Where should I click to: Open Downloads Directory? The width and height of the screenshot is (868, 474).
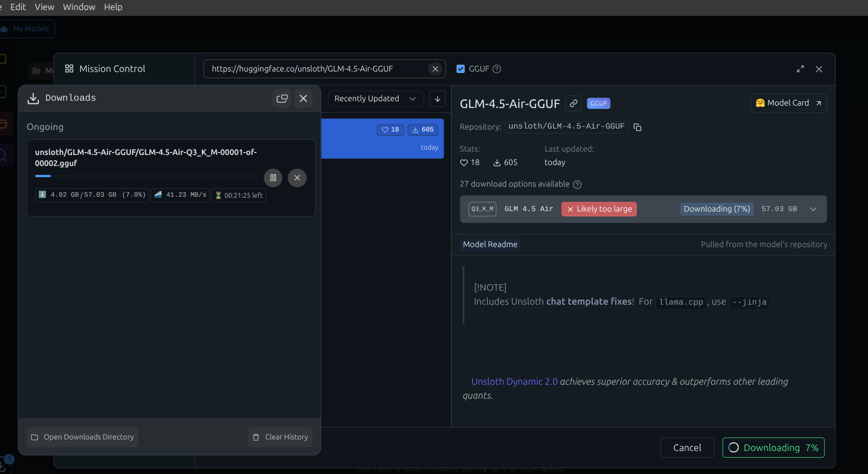click(x=82, y=438)
